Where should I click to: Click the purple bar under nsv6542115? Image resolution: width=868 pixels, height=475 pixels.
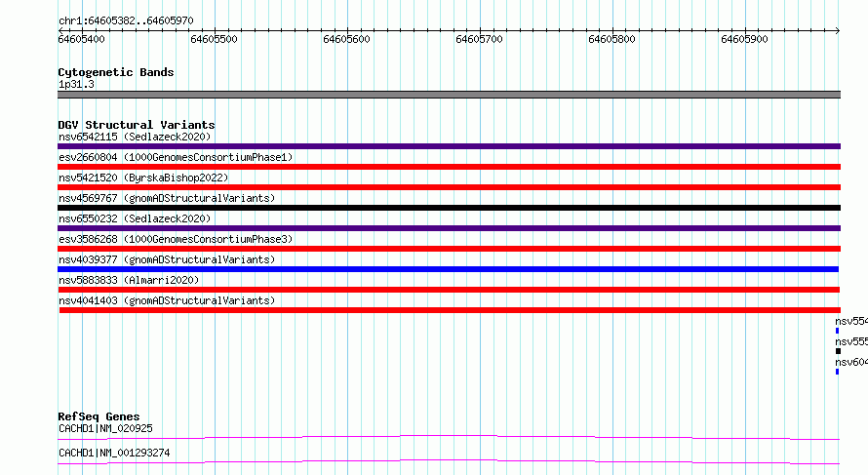click(x=449, y=146)
